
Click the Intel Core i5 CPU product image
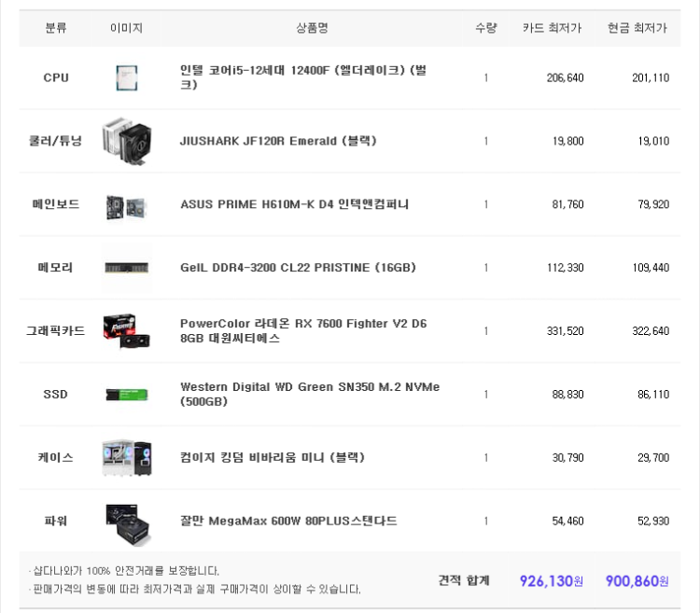click(126, 77)
